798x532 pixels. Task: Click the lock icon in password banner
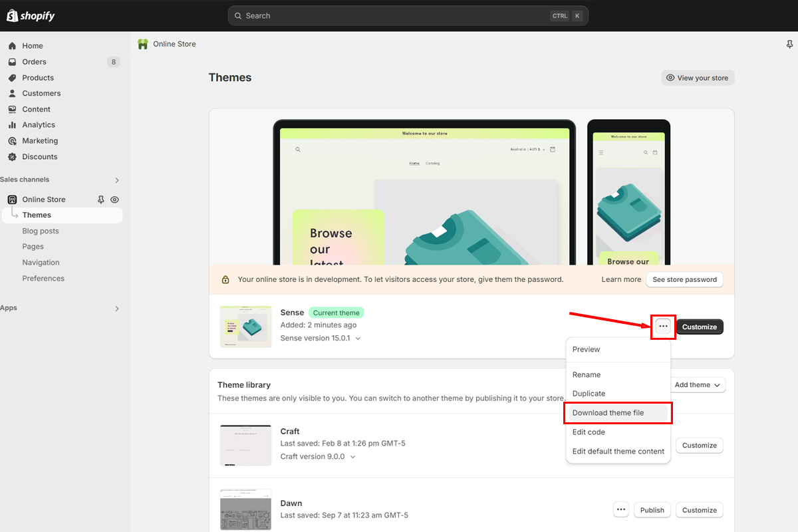pyautogui.click(x=225, y=280)
